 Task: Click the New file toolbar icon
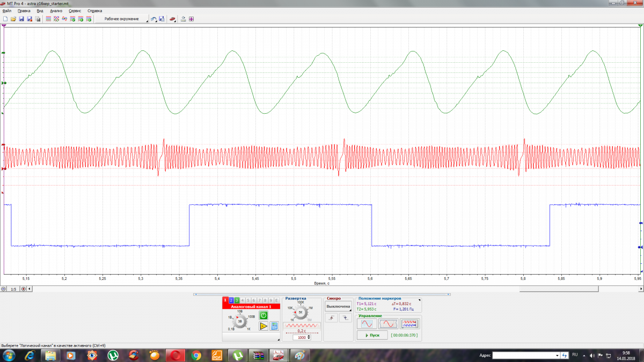pyautogui.click(x=5, y=19)
